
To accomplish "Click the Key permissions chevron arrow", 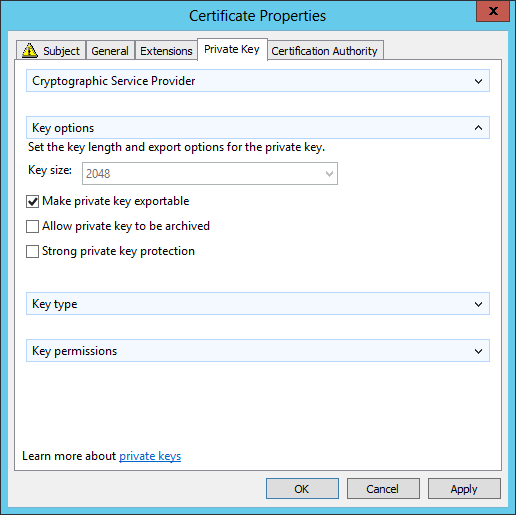I will [x=478, y=351].
